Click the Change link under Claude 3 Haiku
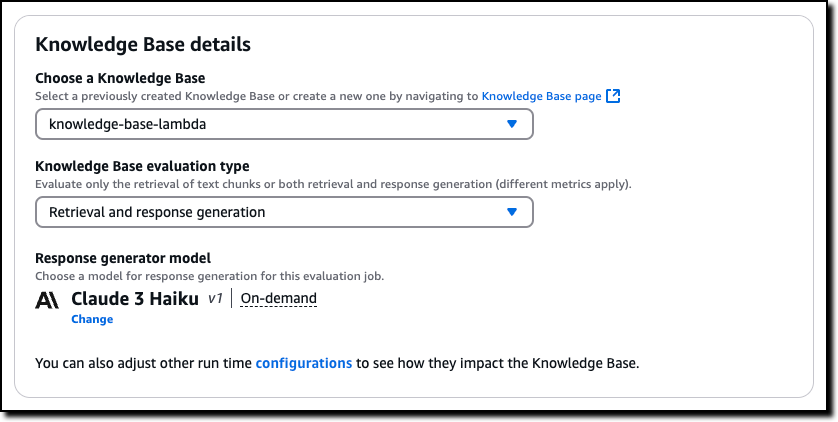Viewport: 838px width, 422px height. click(x=92, y=319)
